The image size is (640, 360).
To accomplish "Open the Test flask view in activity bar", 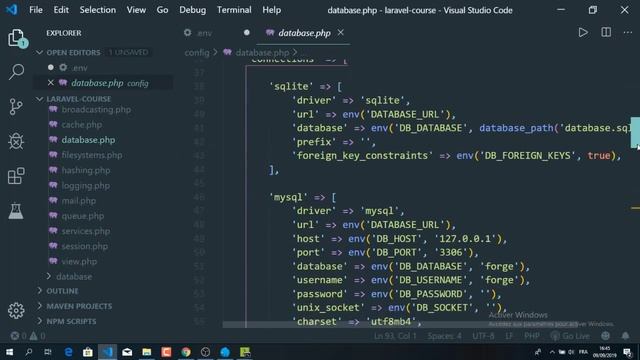I will click(x=16, y=211).
